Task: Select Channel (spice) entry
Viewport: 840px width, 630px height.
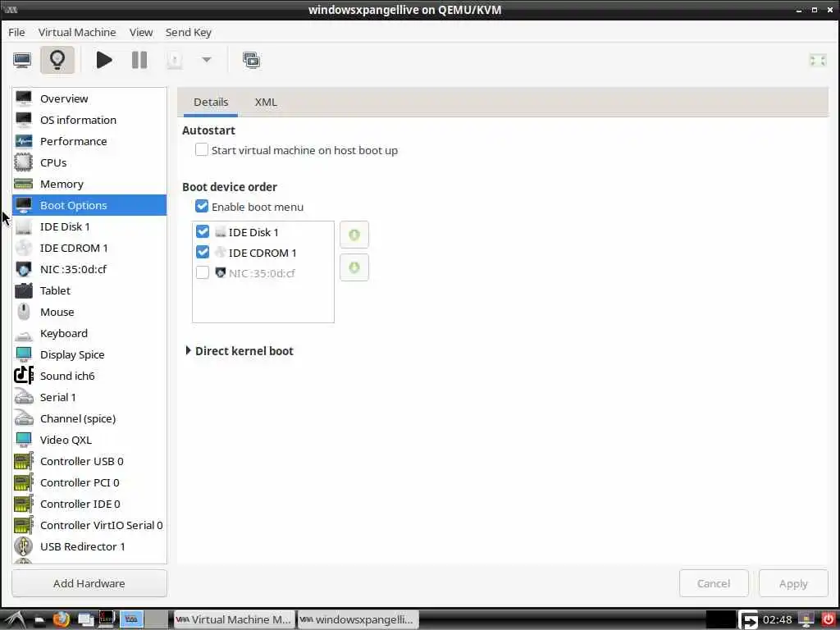Action: [89, 418]
